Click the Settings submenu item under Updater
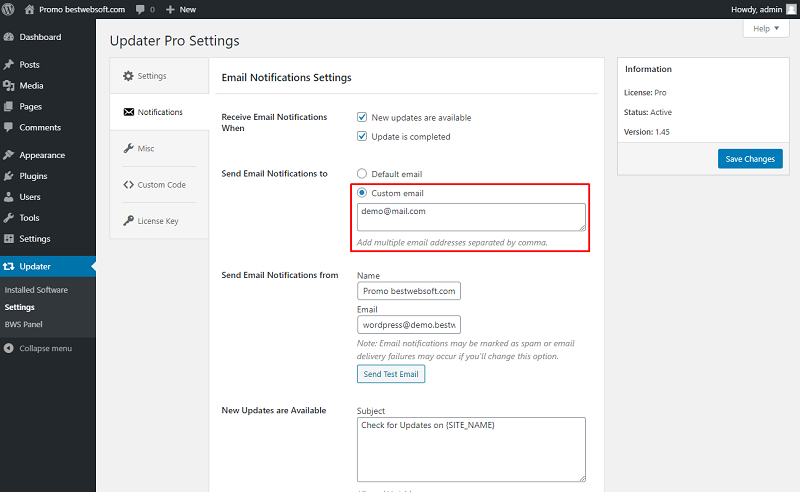Screen dimensions: 800x492 [x=19, y=307]
